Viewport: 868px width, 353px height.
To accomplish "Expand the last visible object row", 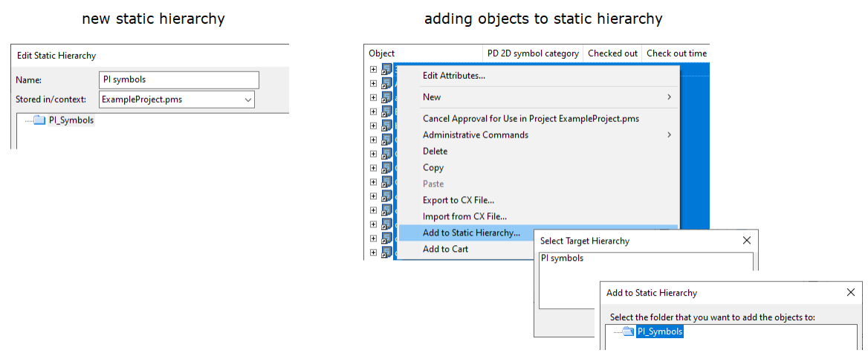I will click(x=373, y=252).
